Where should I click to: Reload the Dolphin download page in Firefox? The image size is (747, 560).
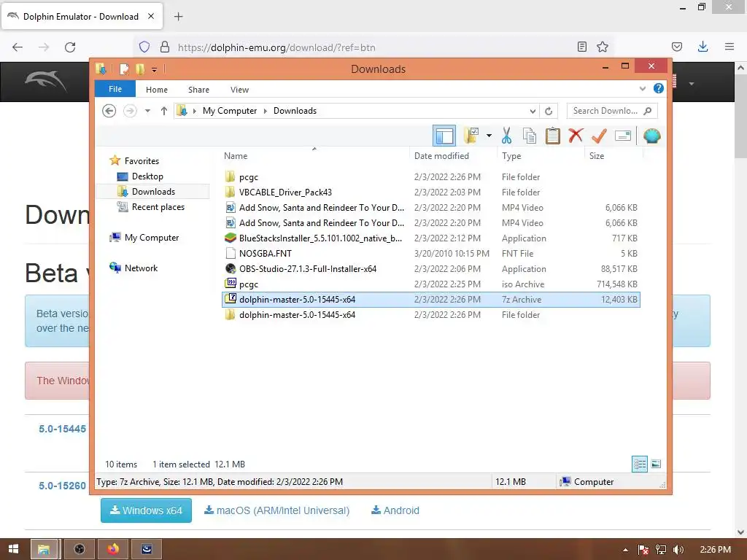point(70,47)
